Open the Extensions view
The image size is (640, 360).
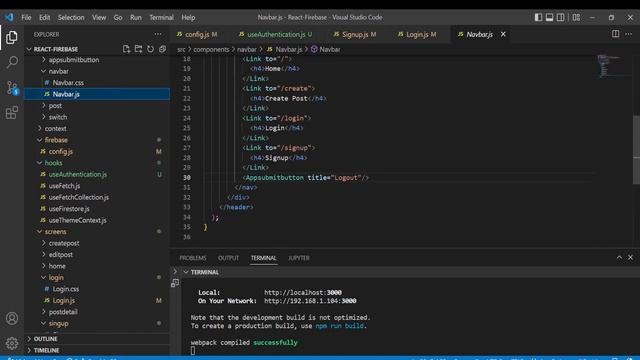(x=12, y=113)
